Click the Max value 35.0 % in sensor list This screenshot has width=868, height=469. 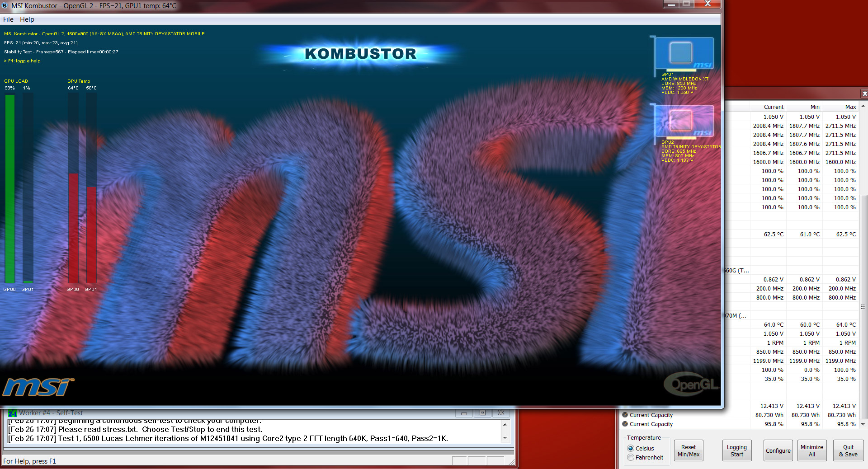tap(846, 379)
